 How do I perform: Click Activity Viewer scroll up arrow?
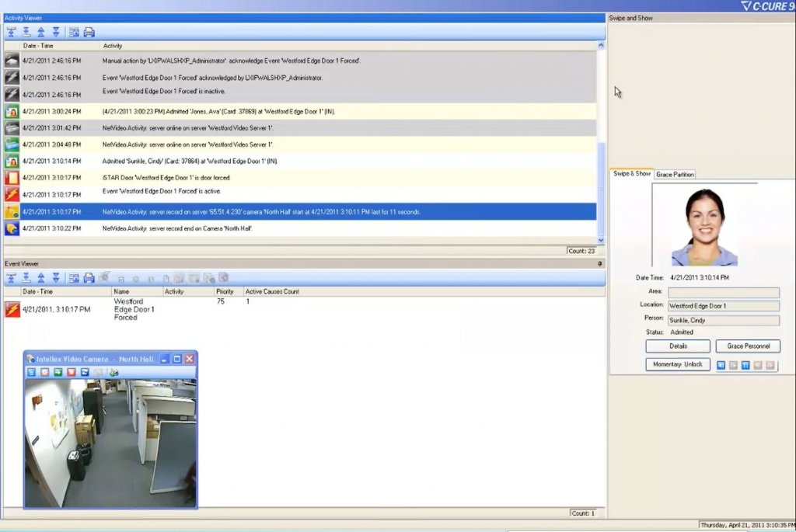pos(601,46)
